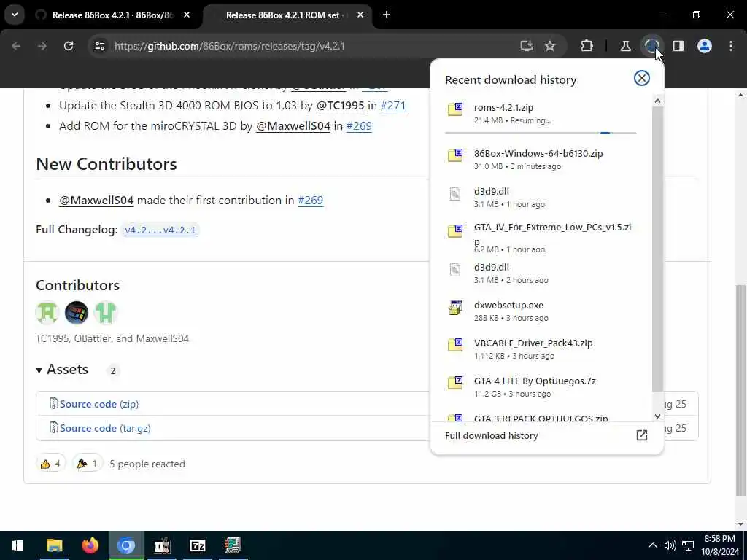The width and height of the screenshot is (747, 560).
Task: Open Chrome Labs flask icon
Action: click(625, 46)
